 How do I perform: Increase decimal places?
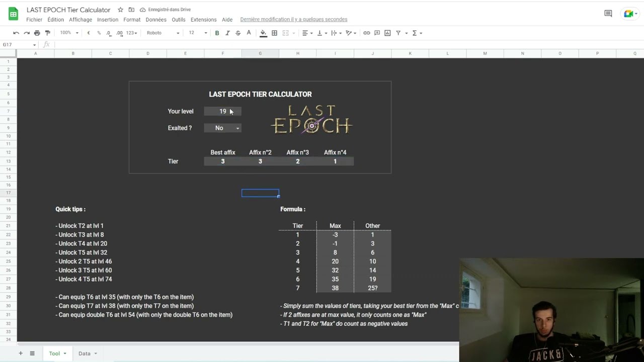(119, 33)
